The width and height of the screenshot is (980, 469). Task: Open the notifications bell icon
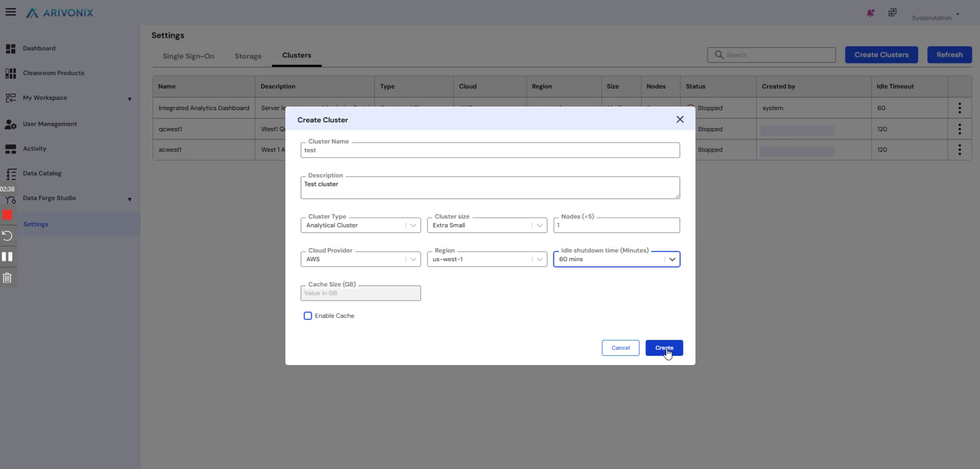[870, 13]
